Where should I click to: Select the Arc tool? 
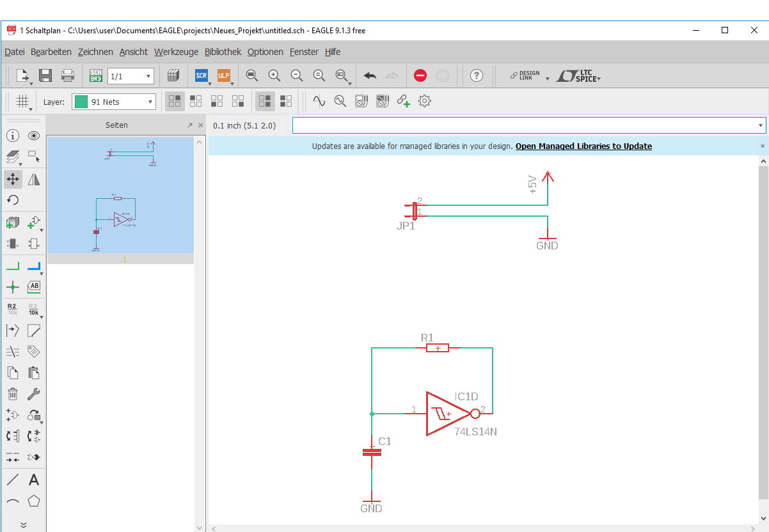(13, 501)
